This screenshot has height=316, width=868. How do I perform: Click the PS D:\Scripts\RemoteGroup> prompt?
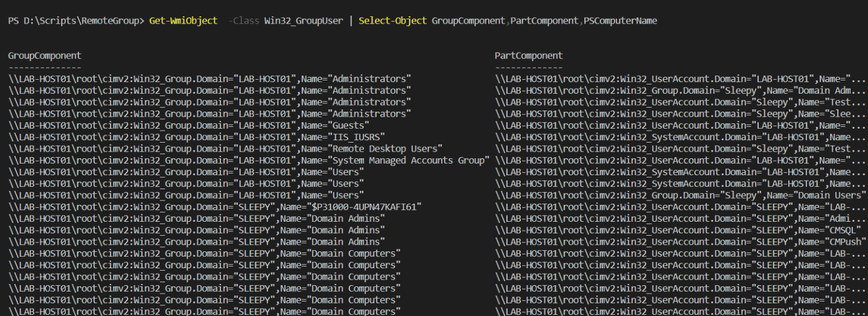click(x=76, y=21)
